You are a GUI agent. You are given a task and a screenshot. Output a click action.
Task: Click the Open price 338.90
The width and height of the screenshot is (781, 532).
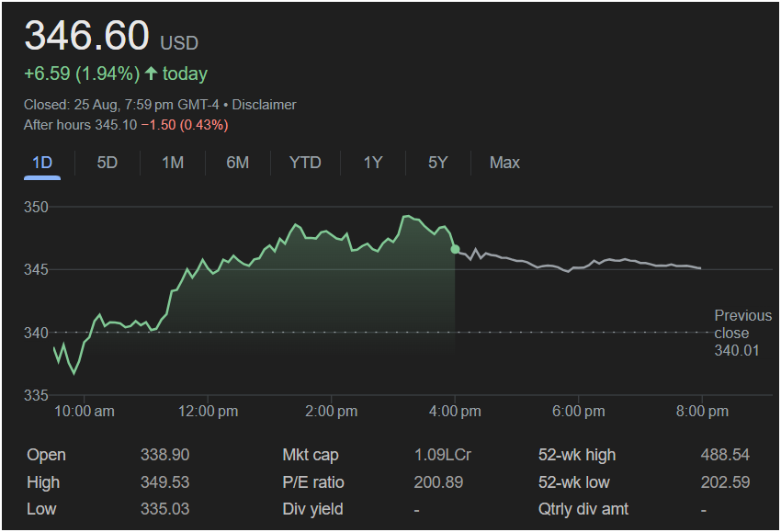[x=165, y=455]
